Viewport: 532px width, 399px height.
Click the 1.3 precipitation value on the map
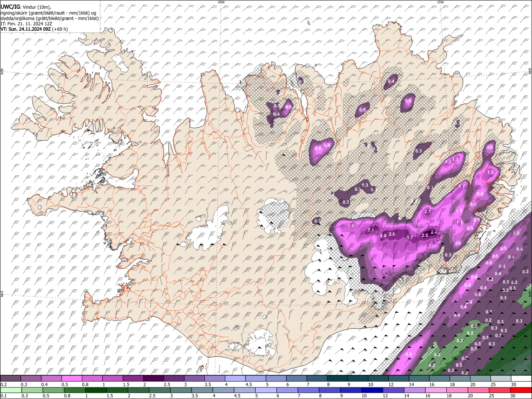pyautogui.click(x=455, y=160)
